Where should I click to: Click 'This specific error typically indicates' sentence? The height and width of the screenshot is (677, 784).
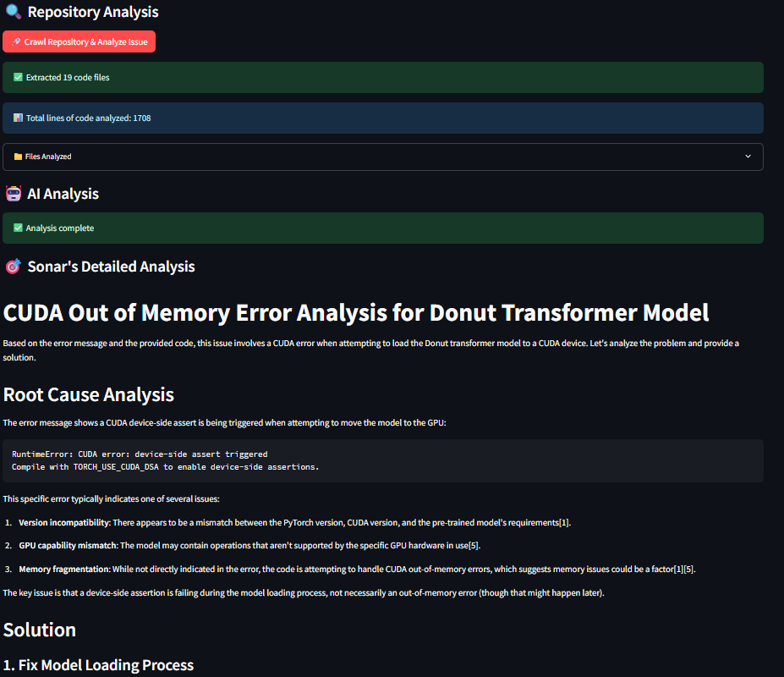111,499
